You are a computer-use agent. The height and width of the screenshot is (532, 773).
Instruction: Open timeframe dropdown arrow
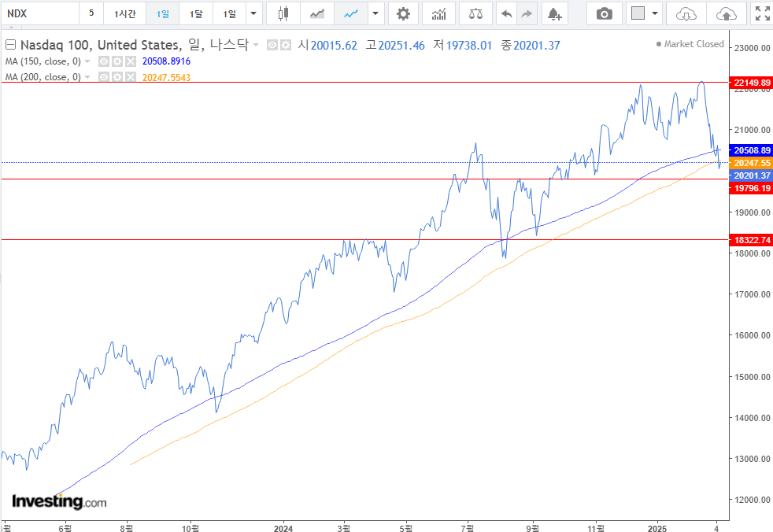point(253,14)
